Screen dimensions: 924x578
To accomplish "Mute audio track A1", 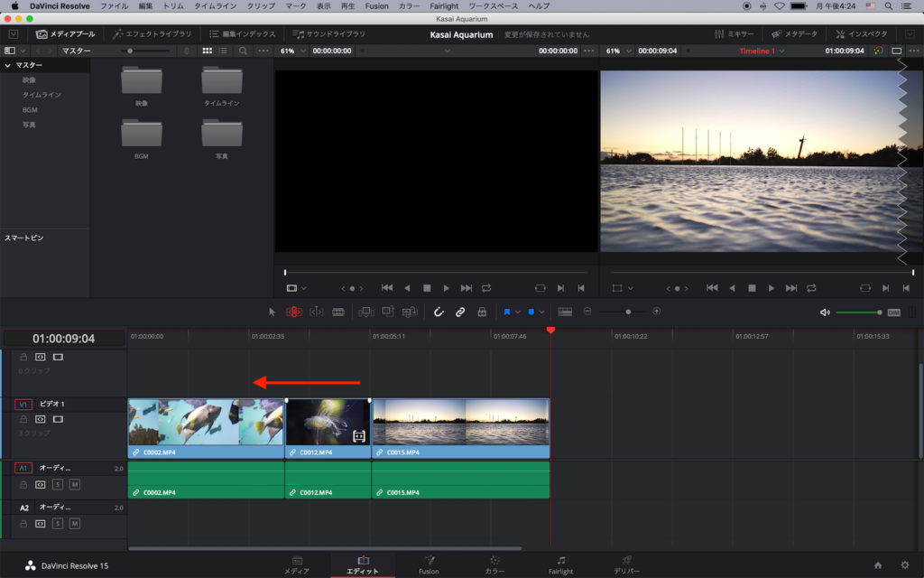I will coord(75,485).
